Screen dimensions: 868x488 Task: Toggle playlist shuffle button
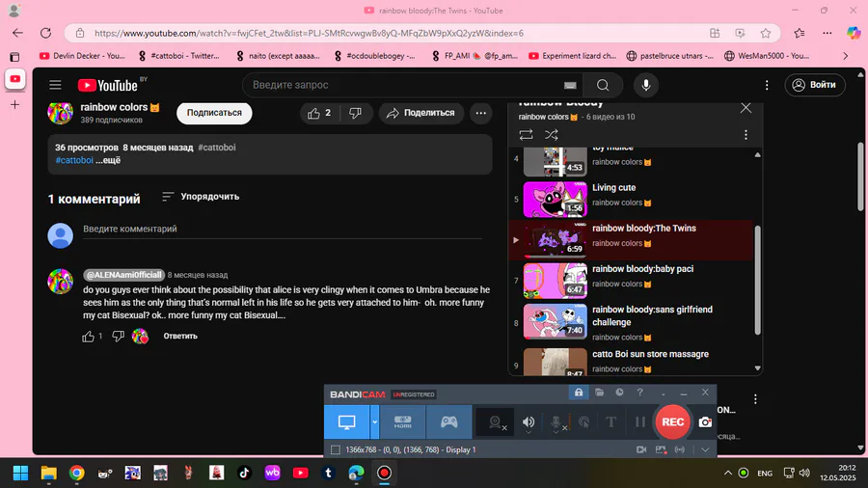552,134
